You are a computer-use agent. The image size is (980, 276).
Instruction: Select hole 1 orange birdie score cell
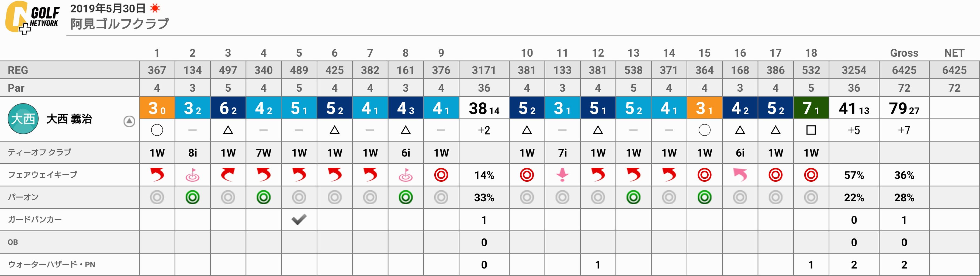pos(157,108)
